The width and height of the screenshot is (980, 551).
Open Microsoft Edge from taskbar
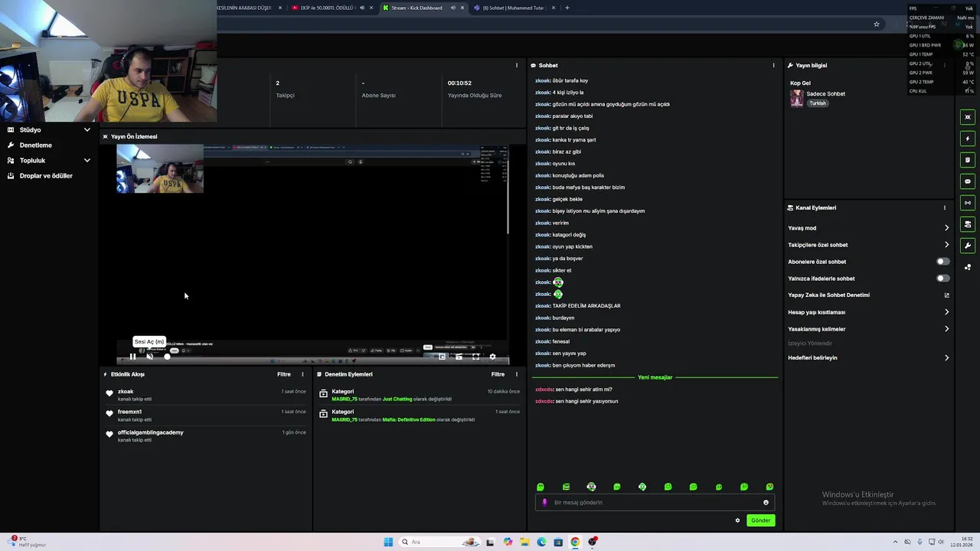pyautogui.click(x=541, y=542)
